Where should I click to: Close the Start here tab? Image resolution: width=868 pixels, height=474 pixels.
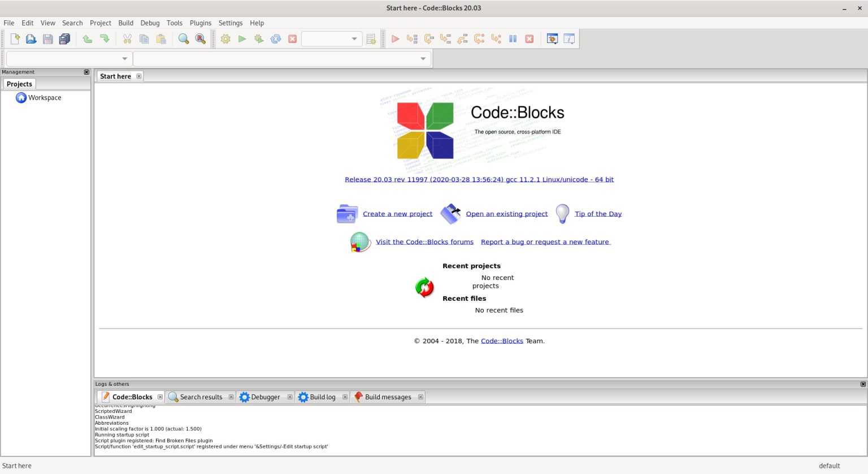(139, 76)
